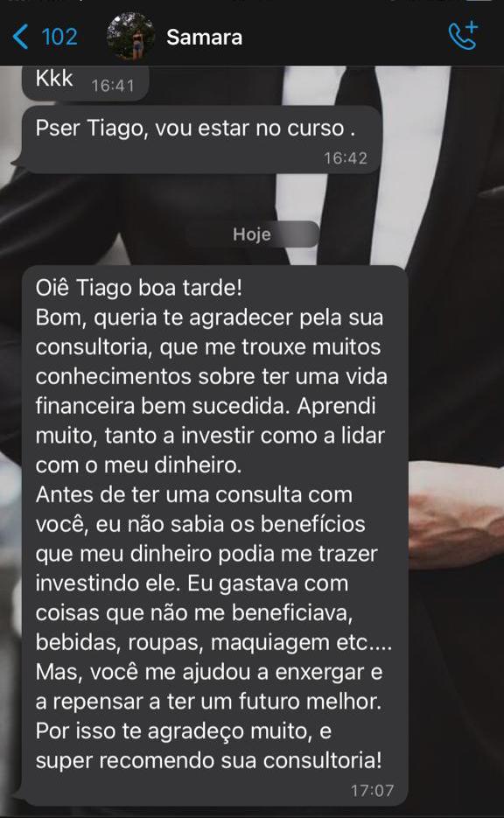
Task: Click the 16:41 timestamp
Action: 113,86
